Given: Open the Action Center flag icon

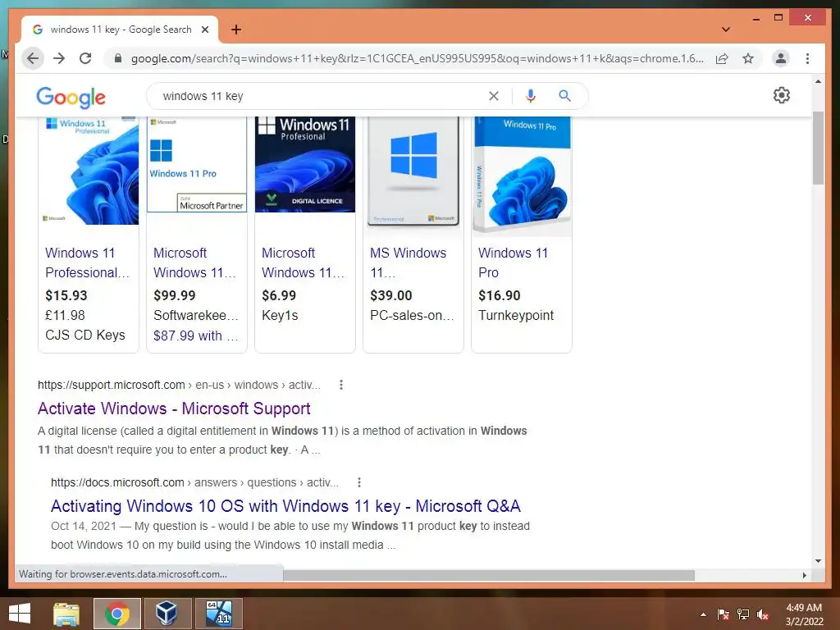Looking at the screenshot, I should coord(724,614).
